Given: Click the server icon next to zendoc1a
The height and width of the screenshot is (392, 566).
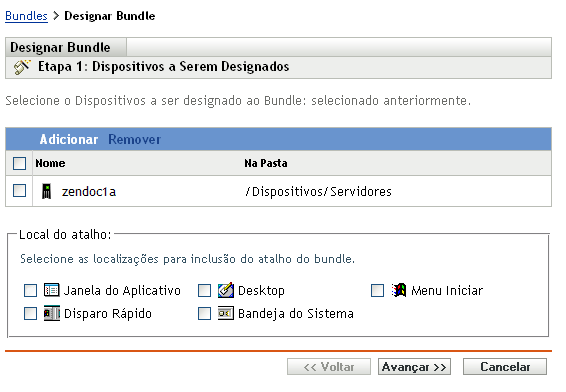Looking at the screenshot, I should [x=47, y=191].
